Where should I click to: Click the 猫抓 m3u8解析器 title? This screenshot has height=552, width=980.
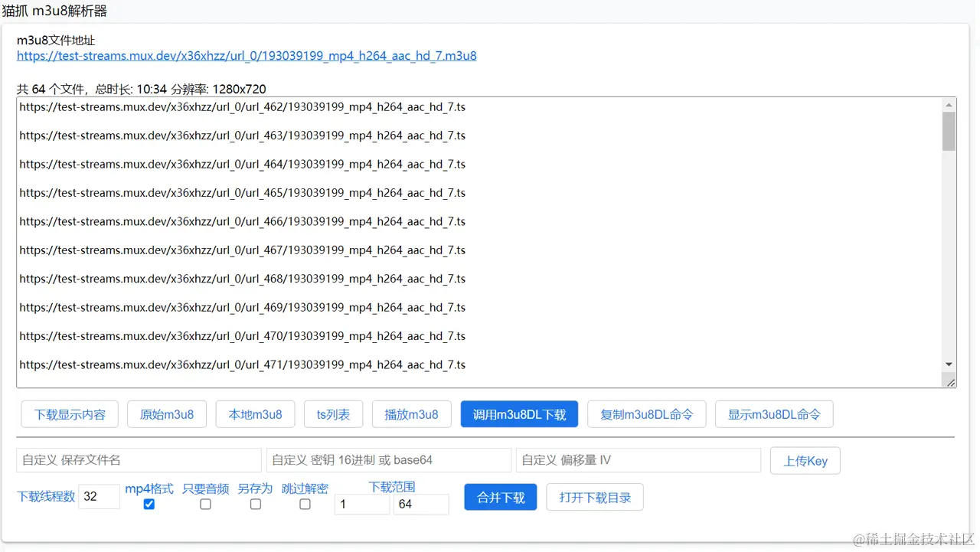tap(54, 11)
